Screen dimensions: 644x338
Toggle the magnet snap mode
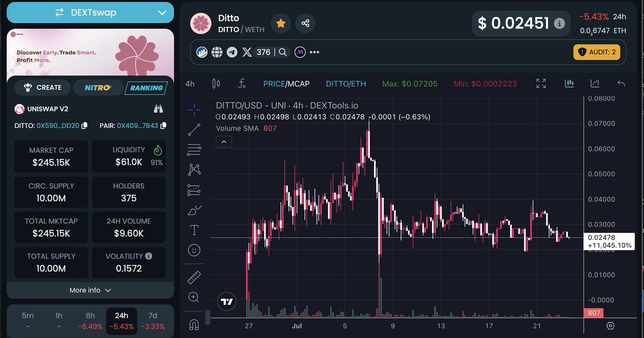point(194,324)
